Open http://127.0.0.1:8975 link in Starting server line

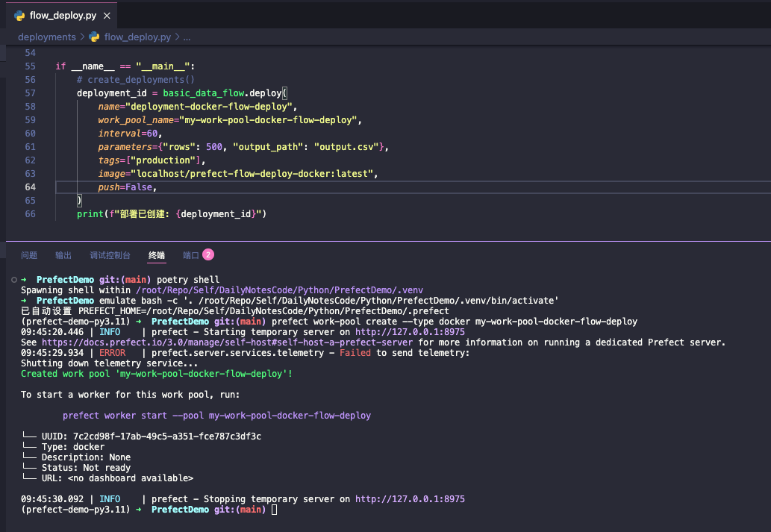tap(410, 332)
